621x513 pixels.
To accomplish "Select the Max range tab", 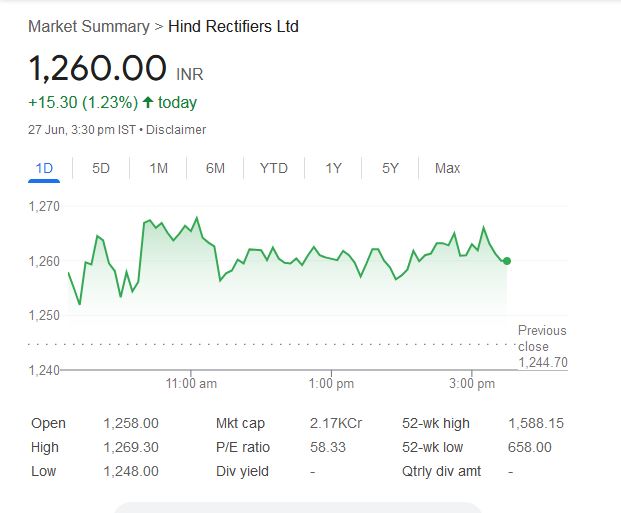I will tap(448, 168).
